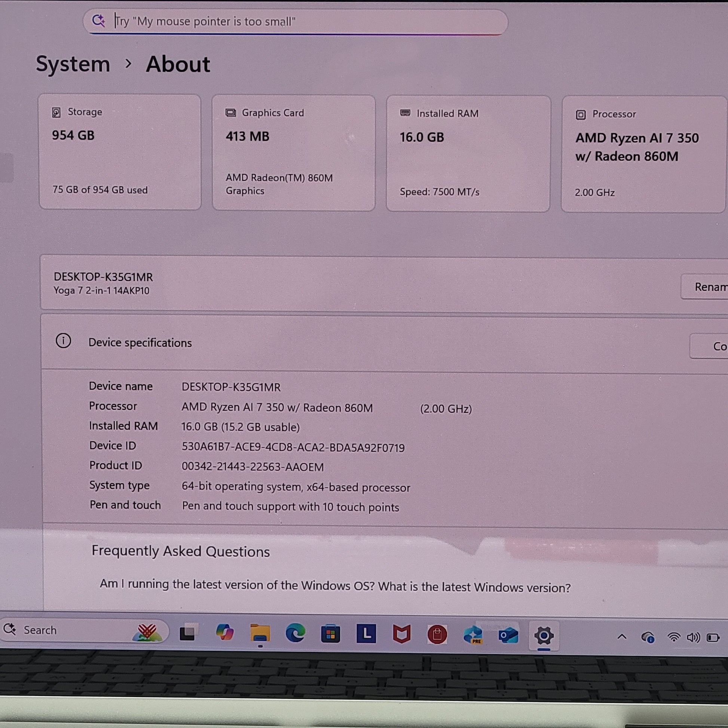Screen dimensions: 728x728
Task: Open McAfee antivirus app
Action: (x=402, y=635)
